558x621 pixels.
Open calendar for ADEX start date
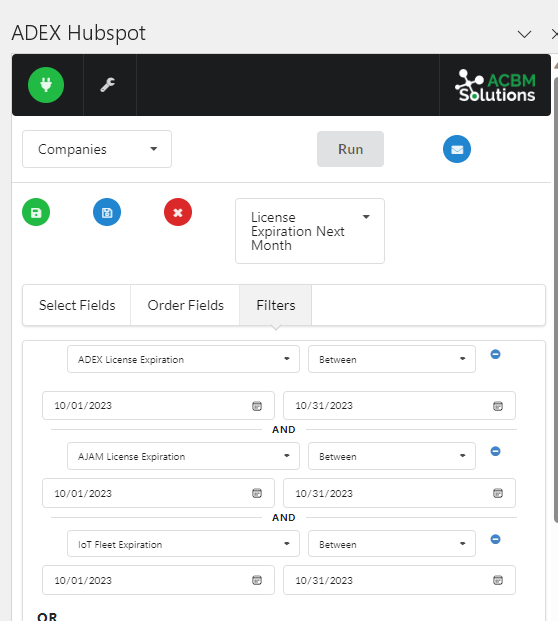257,406
